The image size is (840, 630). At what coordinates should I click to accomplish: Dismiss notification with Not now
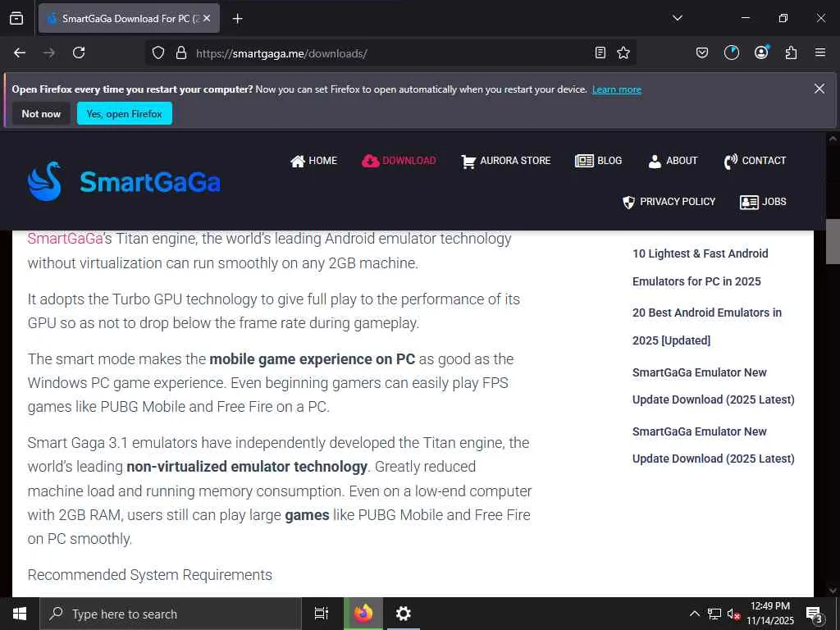(x=41, y=113)
